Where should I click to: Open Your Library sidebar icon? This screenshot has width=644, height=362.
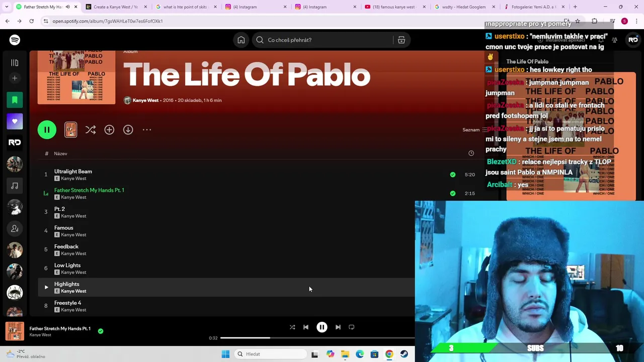[x=15, y=63]
